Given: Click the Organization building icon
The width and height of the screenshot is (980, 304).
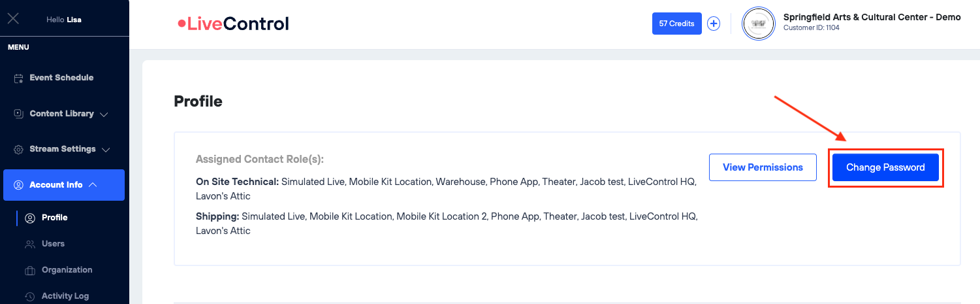Looking at the screenshot, I should pyautogui.click(x=29, y=270).
